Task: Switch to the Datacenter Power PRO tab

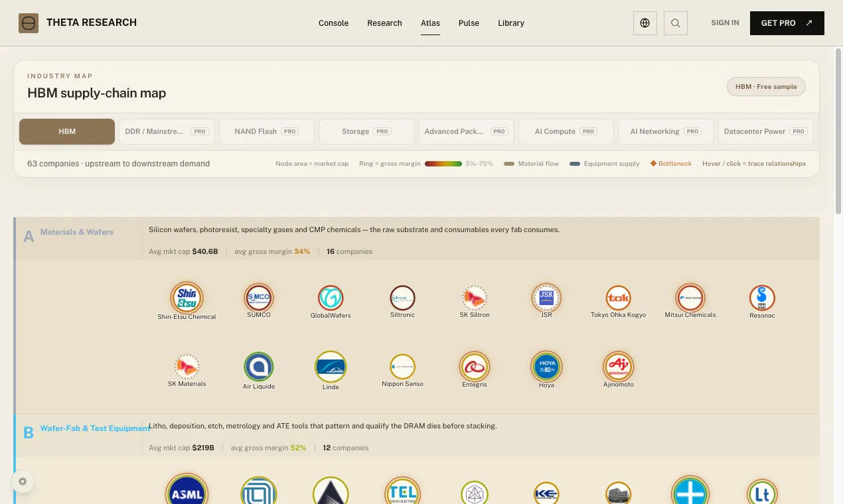Action: pos(765,131)
